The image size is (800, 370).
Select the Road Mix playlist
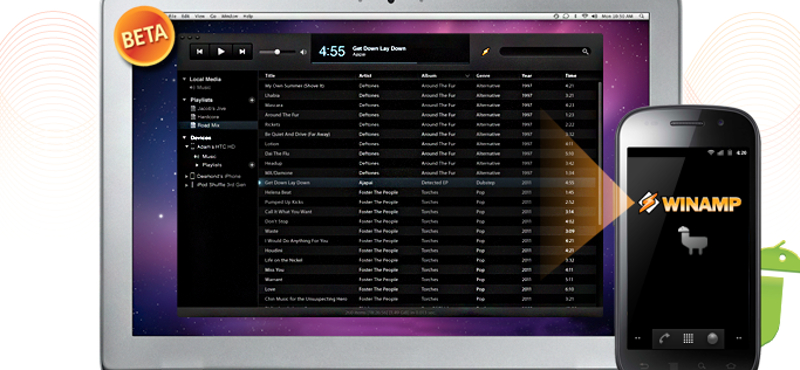pos(208,125)
